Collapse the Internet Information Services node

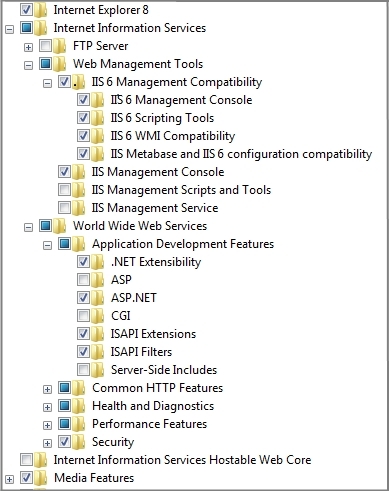click(10, 29)
